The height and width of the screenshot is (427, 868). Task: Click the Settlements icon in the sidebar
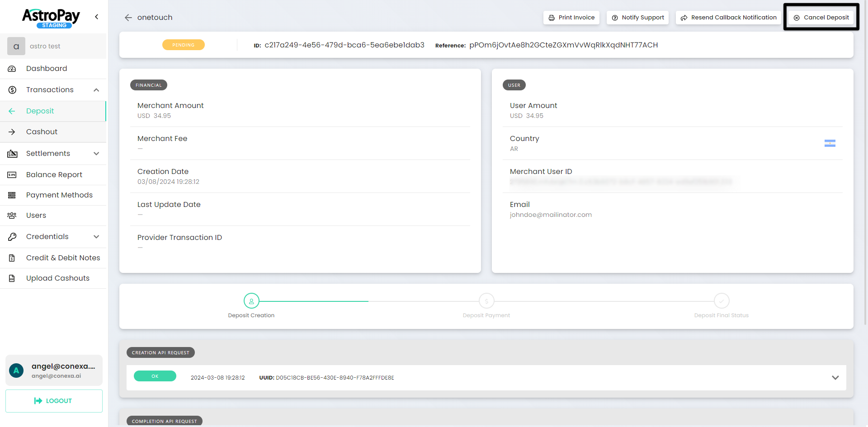tap(12, 154)
